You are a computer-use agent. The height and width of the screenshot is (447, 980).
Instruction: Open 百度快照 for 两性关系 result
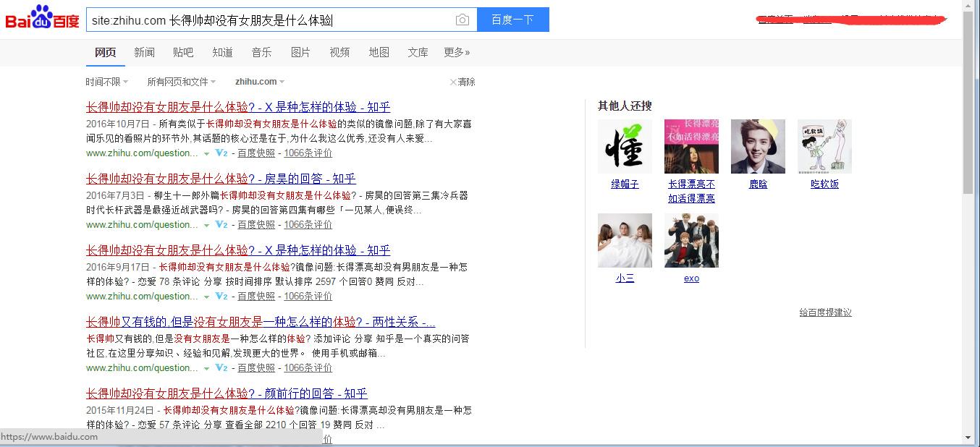(x=256, y=368)
